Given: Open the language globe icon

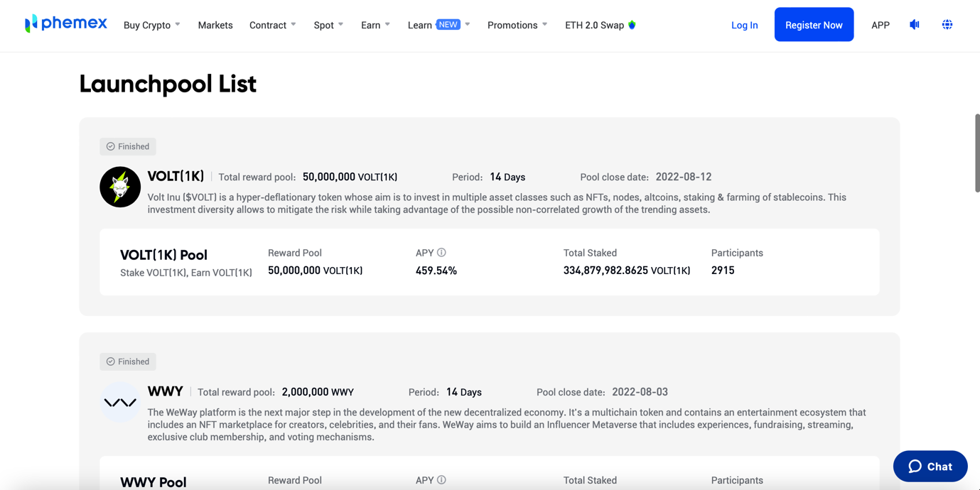Looking at the screenshot, I should 947,25.
